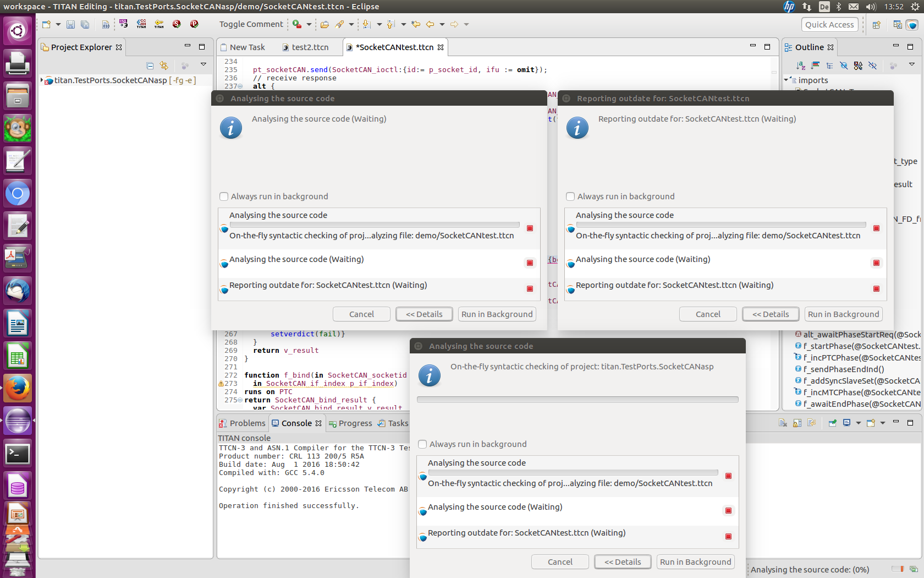Click Run in Background in On-the-fly checking dialog
The height and width of the screenshot is (578, 924).
695,561
